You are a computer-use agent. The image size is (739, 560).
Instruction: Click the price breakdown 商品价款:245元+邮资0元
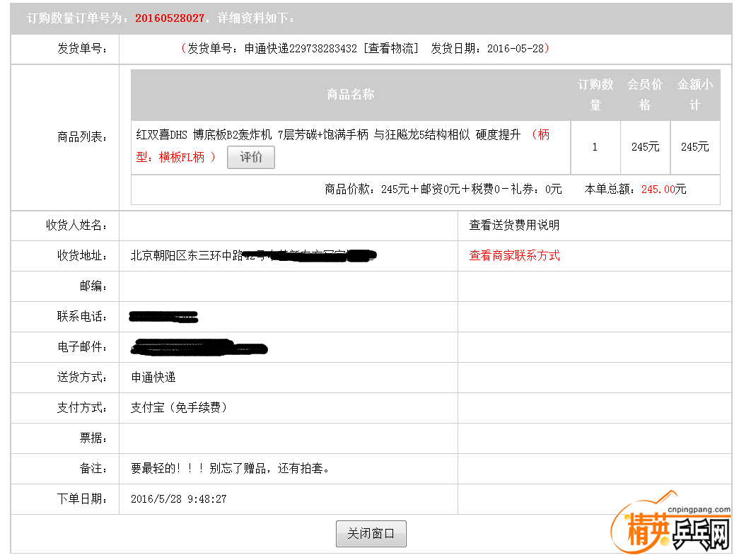click(392, 189)
